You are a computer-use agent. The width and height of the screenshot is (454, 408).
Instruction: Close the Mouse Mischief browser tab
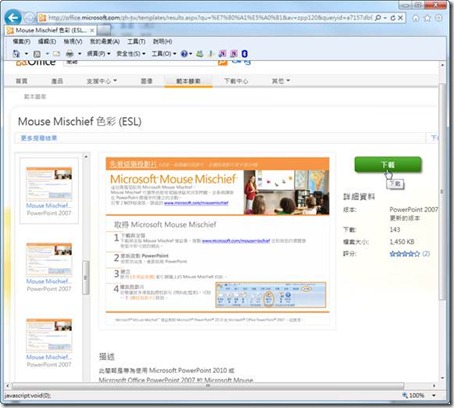tap(92, 31)
